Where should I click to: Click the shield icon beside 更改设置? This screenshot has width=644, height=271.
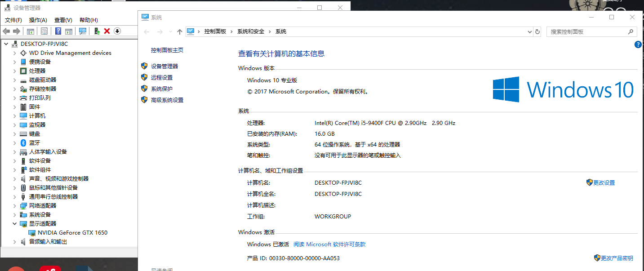pyautogui.click(x=590, y=182)
